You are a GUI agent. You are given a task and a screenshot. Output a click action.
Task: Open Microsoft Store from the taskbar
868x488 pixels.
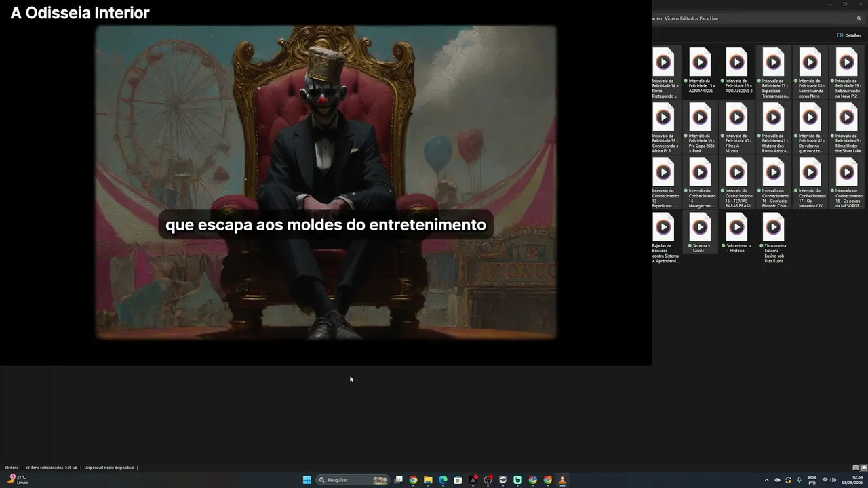click(458, 480)
